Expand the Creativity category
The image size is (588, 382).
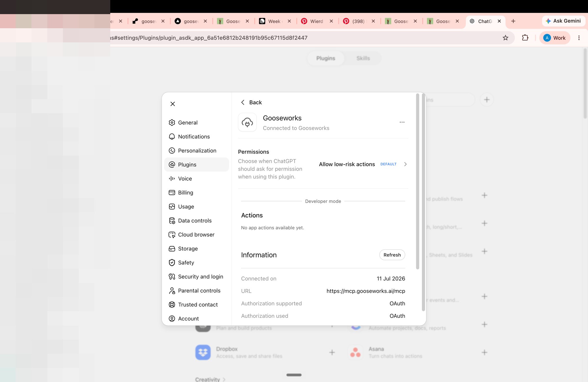(210, 379)
